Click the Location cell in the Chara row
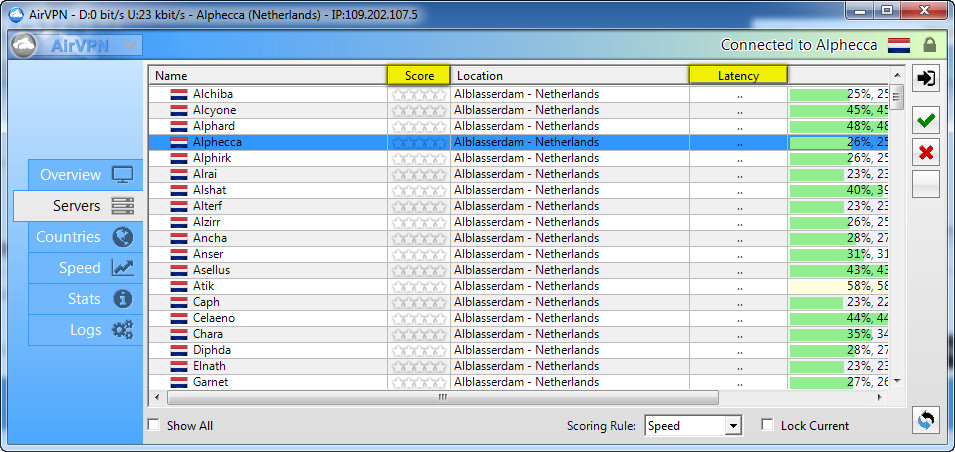This screenshot has height=452, width=955. coord(570,334)
